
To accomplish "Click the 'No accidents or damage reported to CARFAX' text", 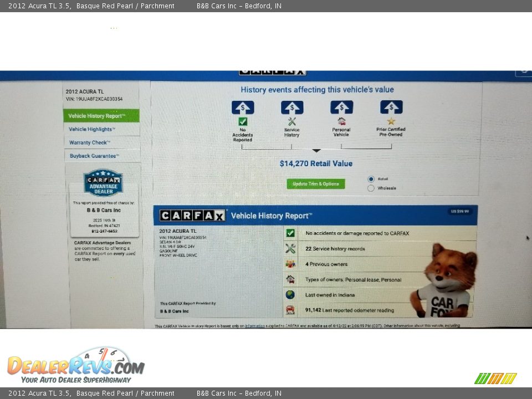I will 357,233.
